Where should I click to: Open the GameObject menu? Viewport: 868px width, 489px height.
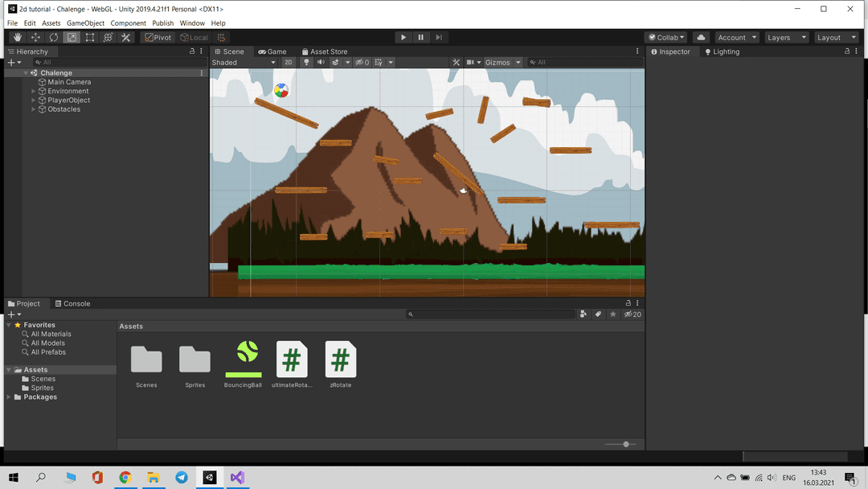85,23
